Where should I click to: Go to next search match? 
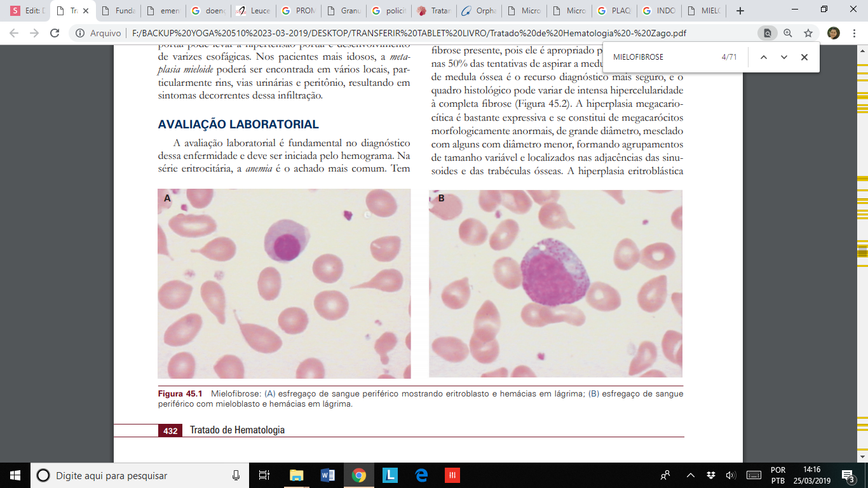click(x=784, y=57)
